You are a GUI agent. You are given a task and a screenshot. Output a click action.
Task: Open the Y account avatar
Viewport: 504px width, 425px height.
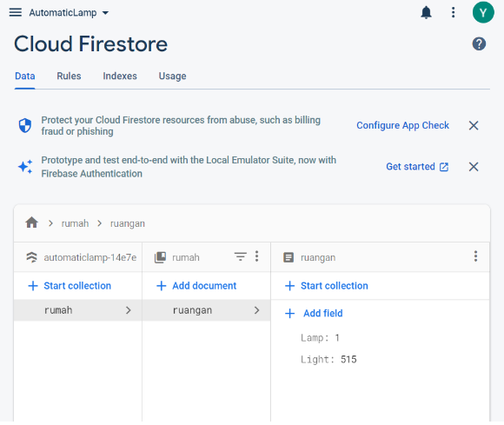(x=483, y=12)
